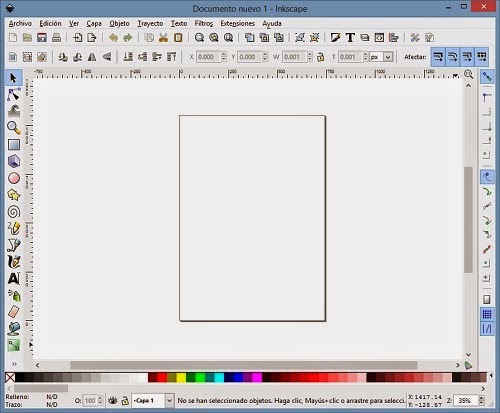
Task: Select the Spiral tool
Action: point(14,212)
